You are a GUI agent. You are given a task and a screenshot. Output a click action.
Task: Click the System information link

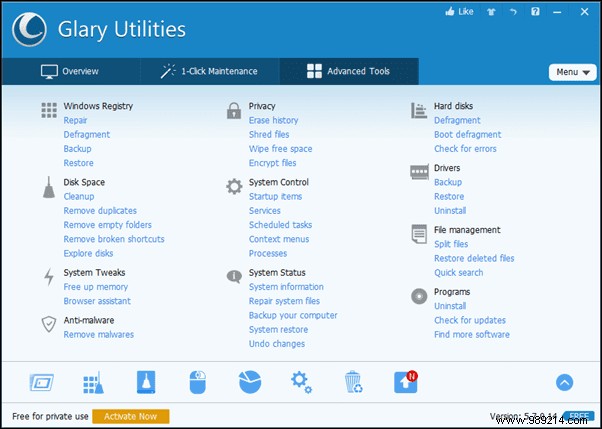click(x=286, y=287)
